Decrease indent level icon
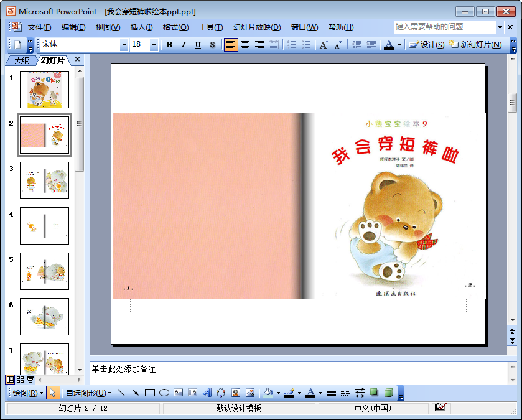 [x=357, y=45]
